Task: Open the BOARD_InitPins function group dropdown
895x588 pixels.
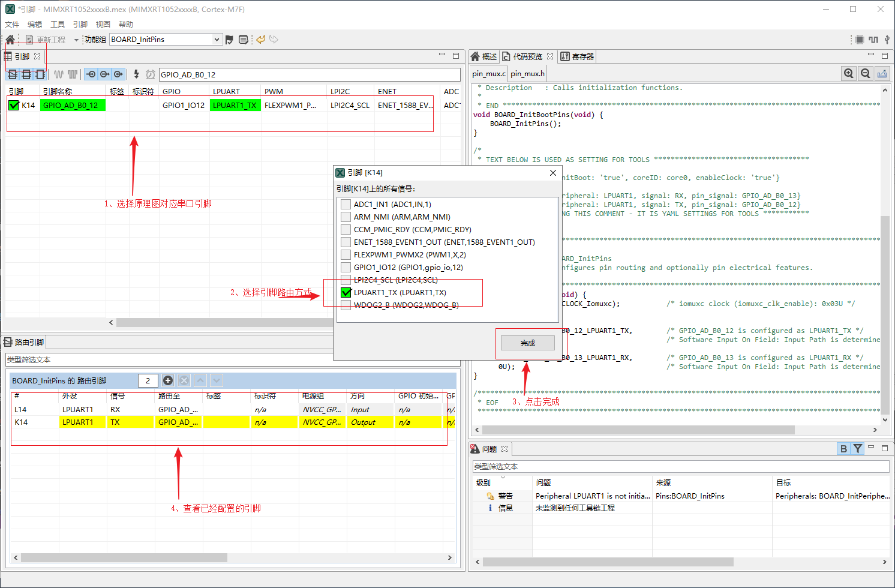Action: pos(217,40)
